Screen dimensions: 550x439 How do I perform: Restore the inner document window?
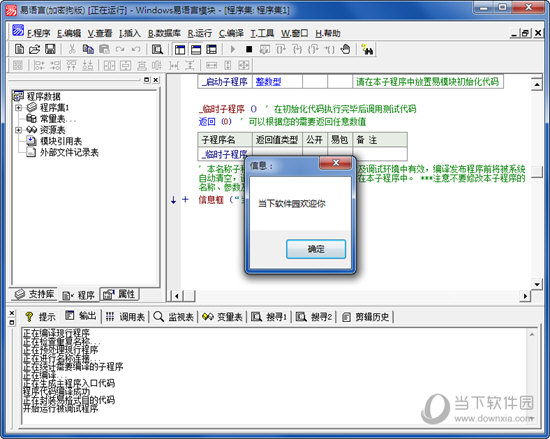tap(525, 33)
